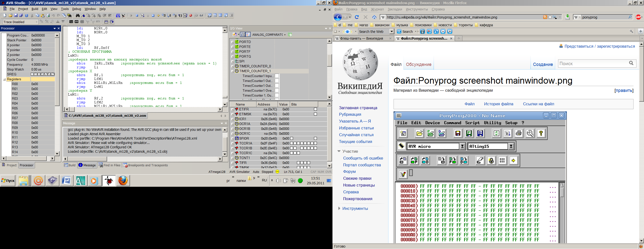Click the Toggle Breakpoint red circle icon
Image resolution: width=644 pixels, height=249 pixels.
point(191,16)
